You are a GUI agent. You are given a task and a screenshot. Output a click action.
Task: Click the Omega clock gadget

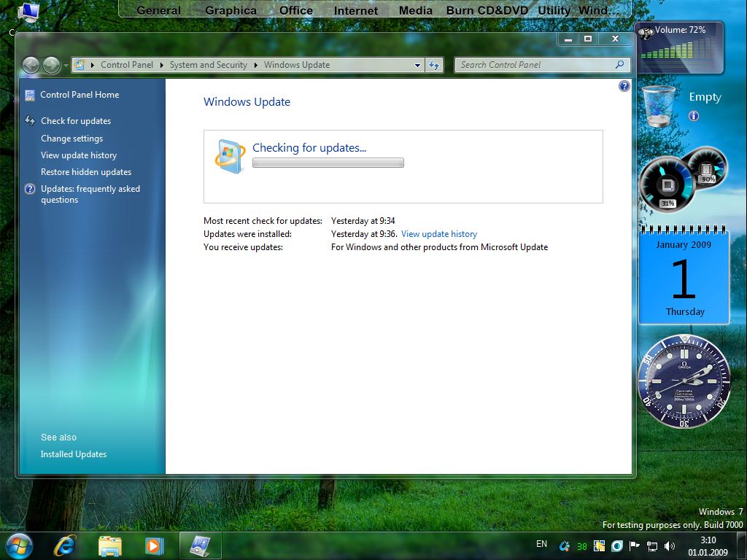coord(684,381)
